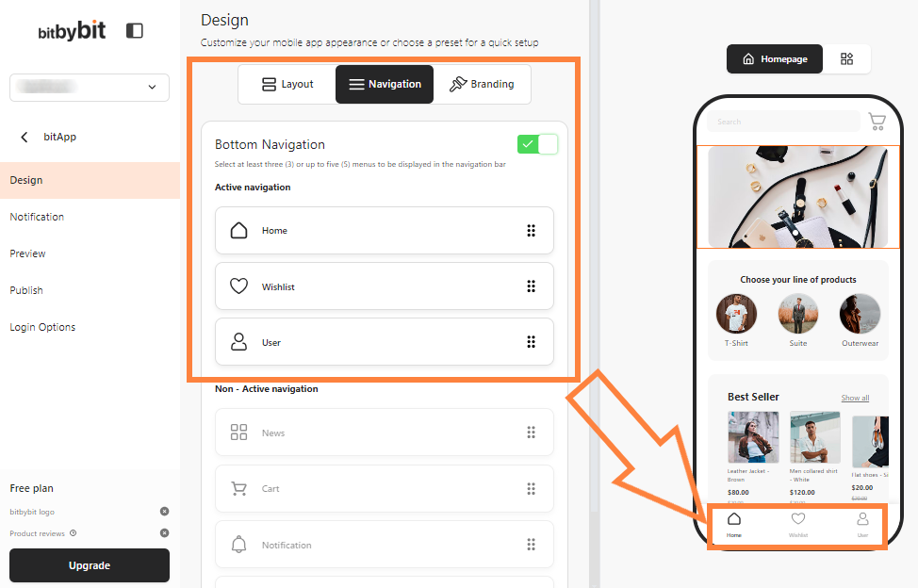918x588 pixels.
Task: Grab the User row drag handle
Action: tap(531, 342)
